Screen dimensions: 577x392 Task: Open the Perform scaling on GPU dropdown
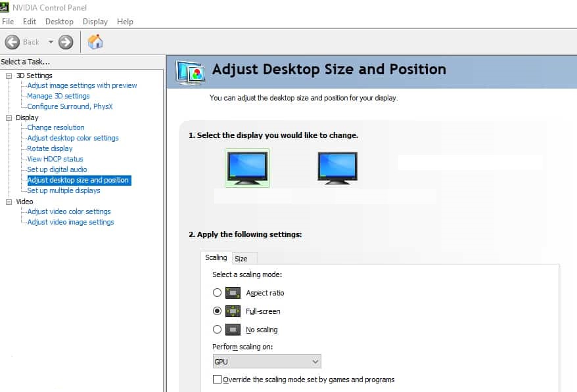267,361
